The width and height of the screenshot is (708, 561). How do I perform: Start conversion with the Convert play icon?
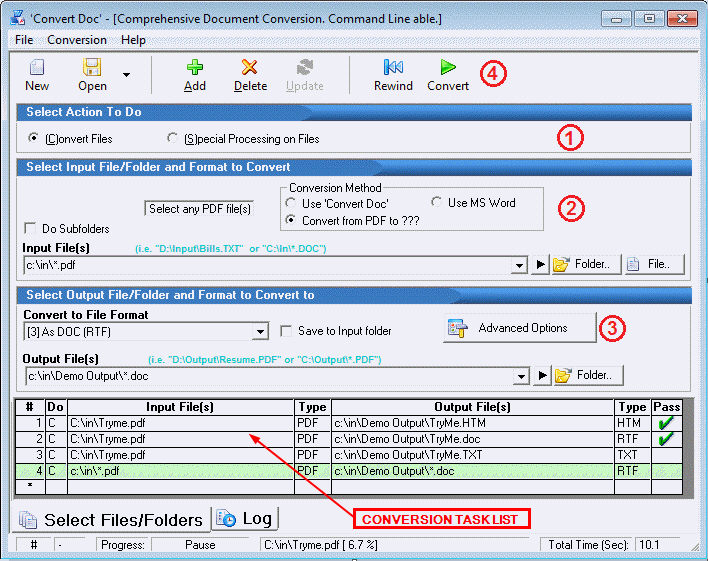click(448, 68)
